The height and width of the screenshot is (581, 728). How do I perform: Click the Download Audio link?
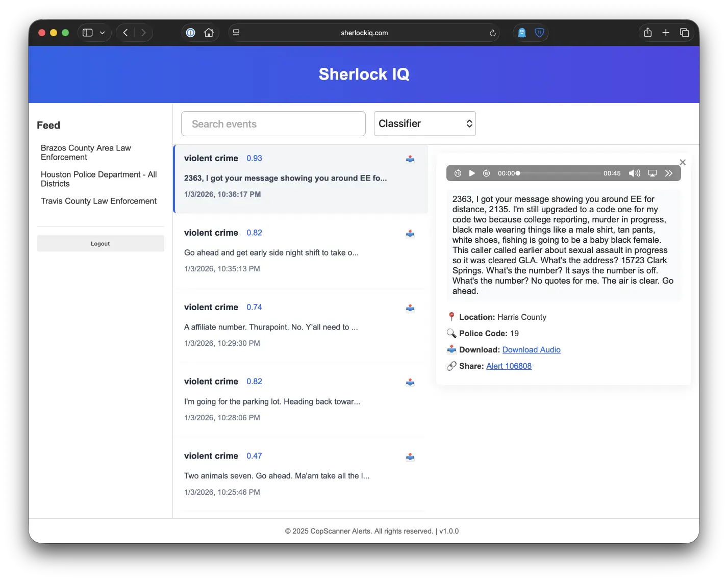(531, 350)
